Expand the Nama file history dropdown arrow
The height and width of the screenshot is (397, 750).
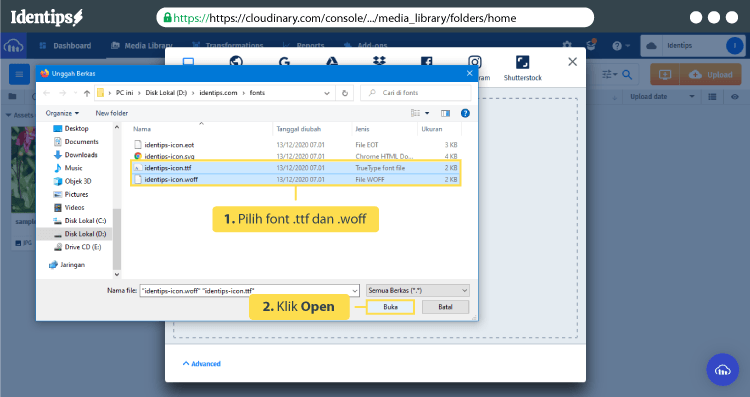[x=354, y=290]
